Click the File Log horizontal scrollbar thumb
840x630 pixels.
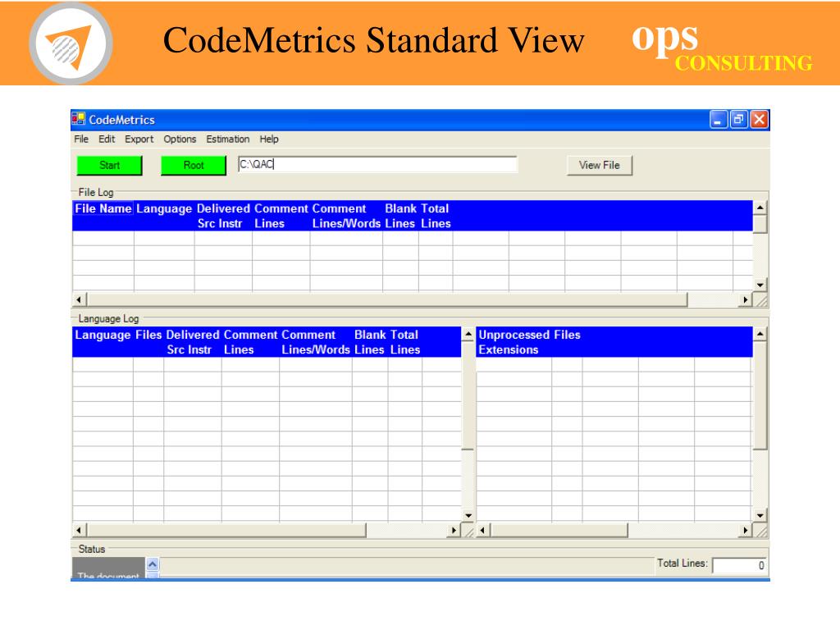point(387,299)
